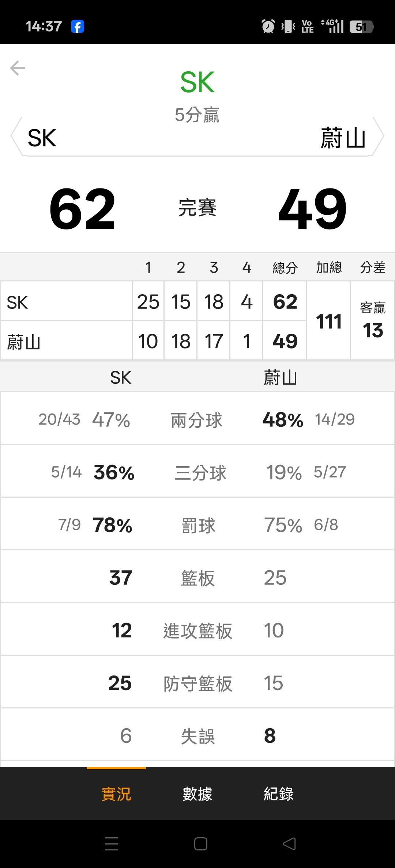Open the Facebook notification icon

click(78, 27)
